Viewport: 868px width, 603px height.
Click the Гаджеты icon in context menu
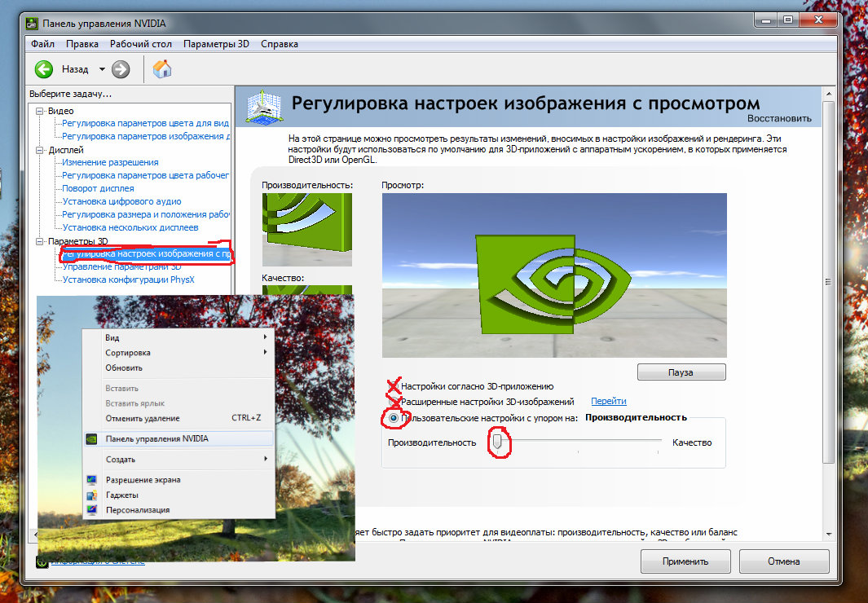click(x=92, y=495)
